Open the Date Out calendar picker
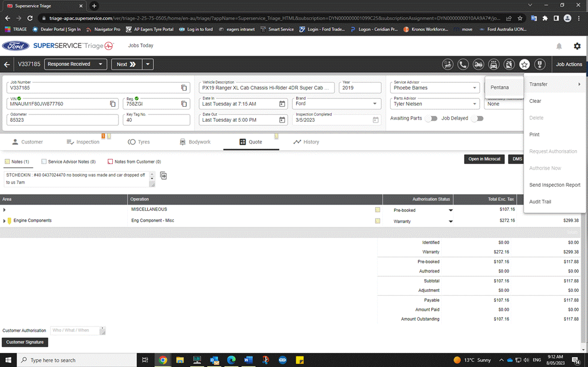588x367 pixels. click(282, 120)
